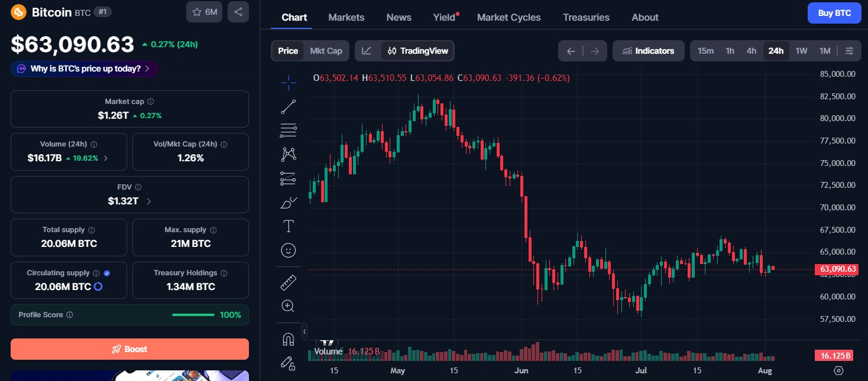Open the Treasuries tab

coord(586,17)
